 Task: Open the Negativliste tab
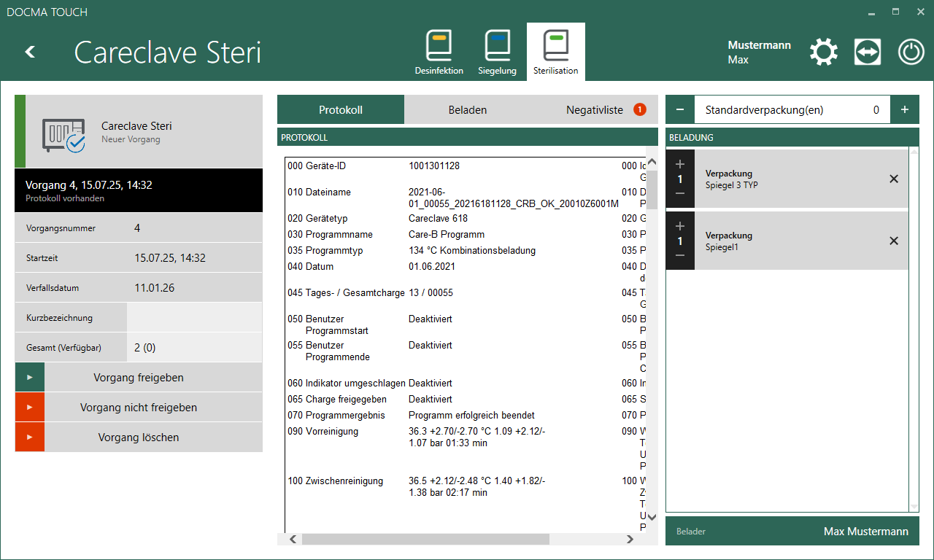(595, 110)
